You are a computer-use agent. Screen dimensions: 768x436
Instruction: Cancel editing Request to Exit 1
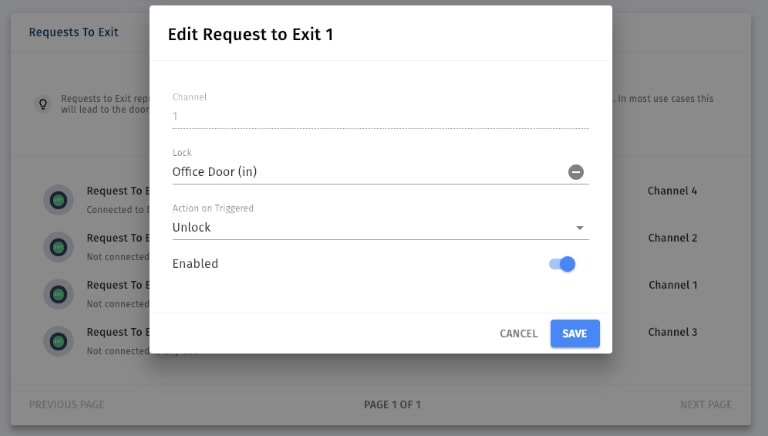tap(518, 334)
